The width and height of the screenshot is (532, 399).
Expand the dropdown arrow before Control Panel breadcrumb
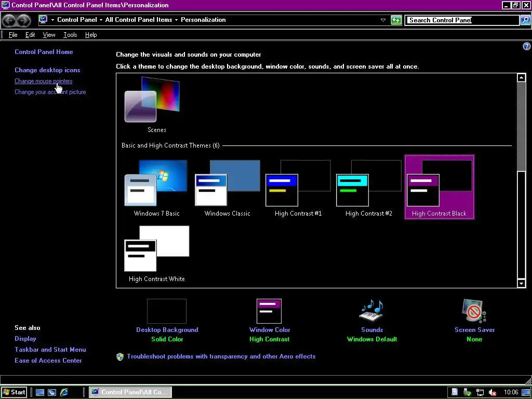click(x=52, y=20)
